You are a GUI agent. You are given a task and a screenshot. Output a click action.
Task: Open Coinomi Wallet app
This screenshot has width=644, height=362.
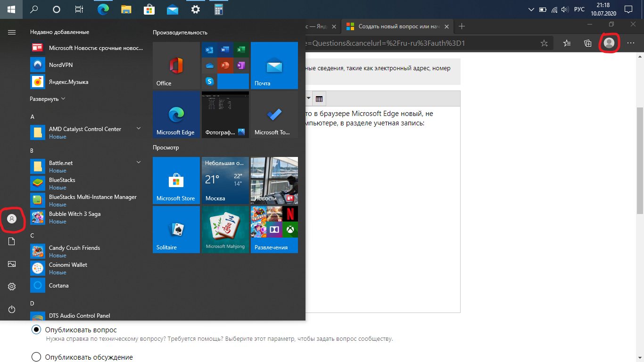pos(87,268)
